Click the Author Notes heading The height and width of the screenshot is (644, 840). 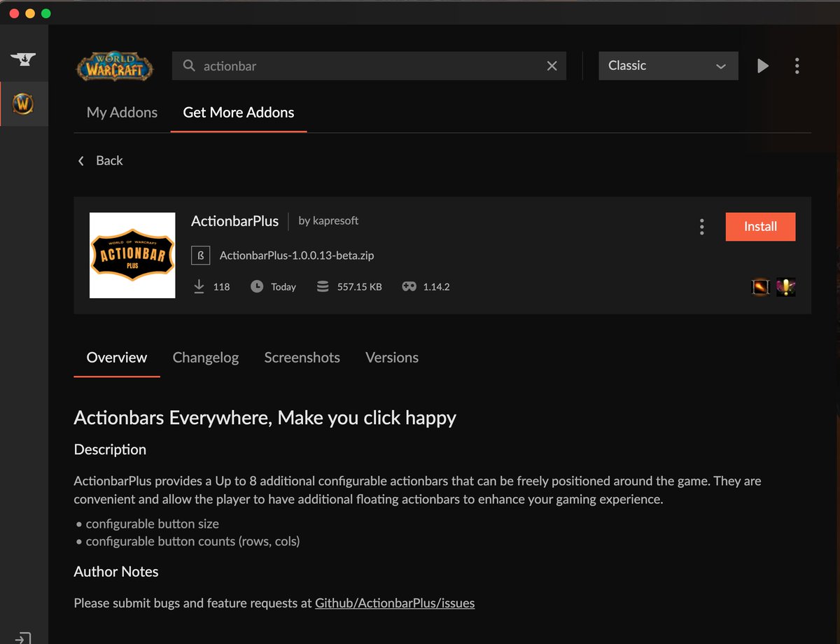click(116, 572)
